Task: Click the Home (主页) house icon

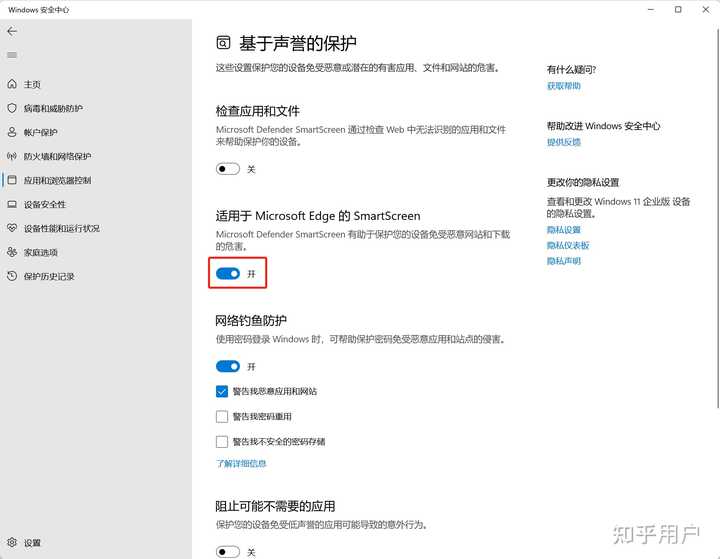Action: click(12, 84)
